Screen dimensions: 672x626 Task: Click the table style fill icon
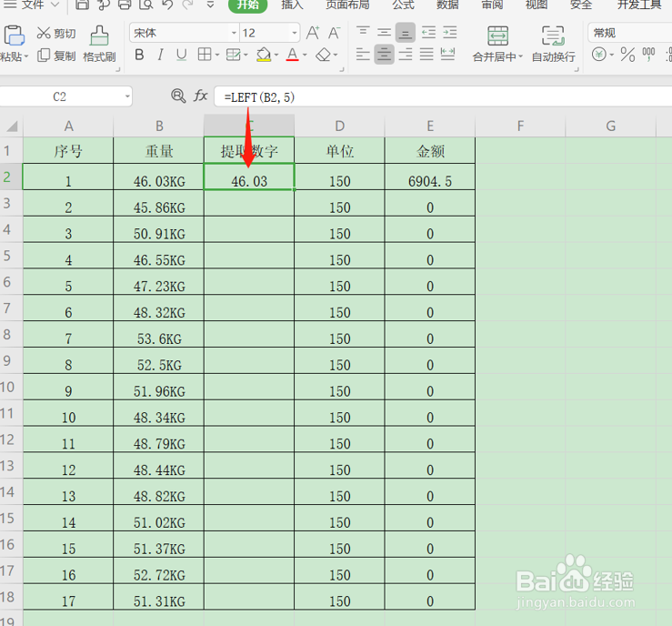pyautogui.click(x=233, y=55)
